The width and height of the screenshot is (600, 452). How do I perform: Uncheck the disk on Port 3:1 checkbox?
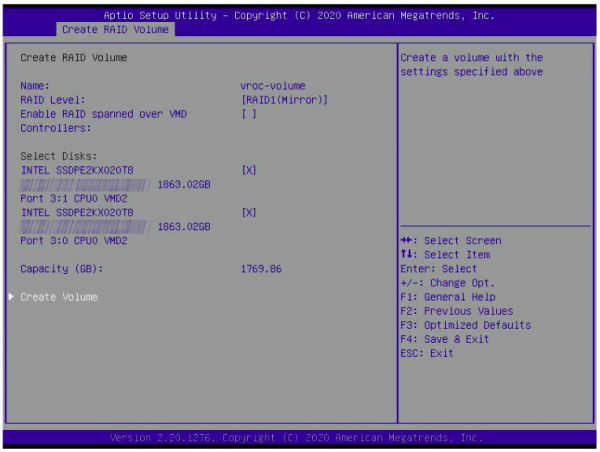(249, 170)
